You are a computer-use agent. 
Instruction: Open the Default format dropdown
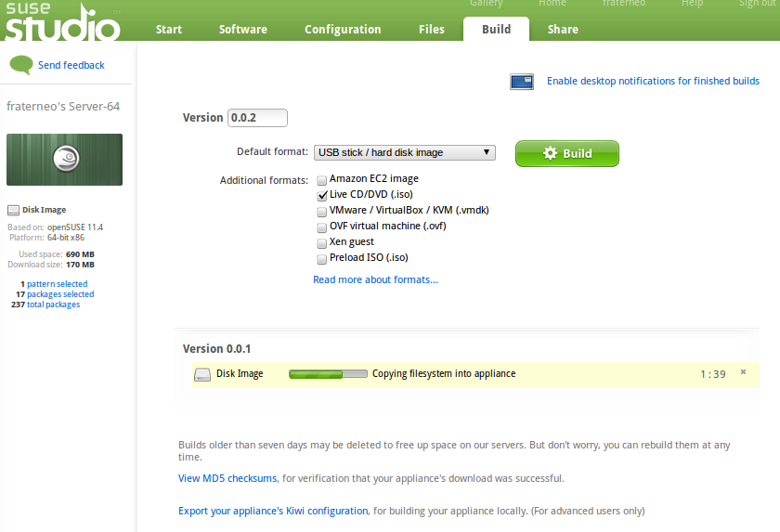(405, 152)
